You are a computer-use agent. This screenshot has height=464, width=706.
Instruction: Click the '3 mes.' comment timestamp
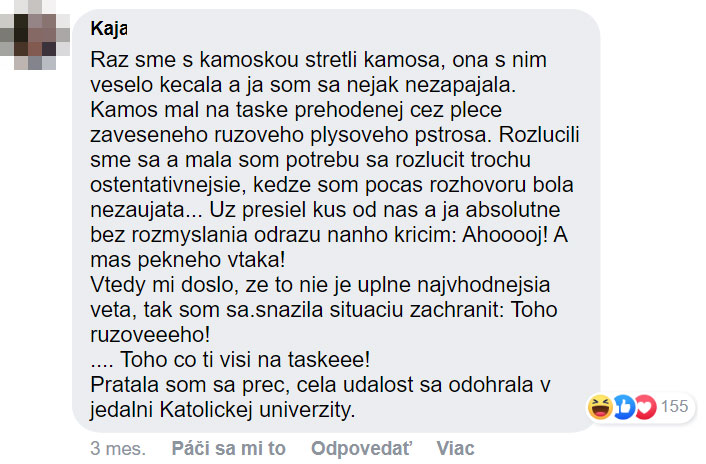118,448
